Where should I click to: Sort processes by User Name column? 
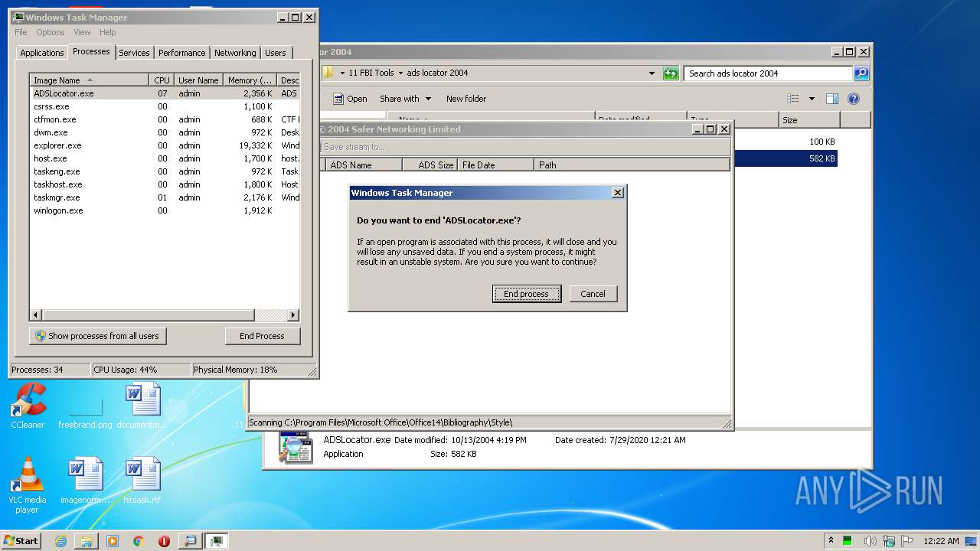(198, 80)
